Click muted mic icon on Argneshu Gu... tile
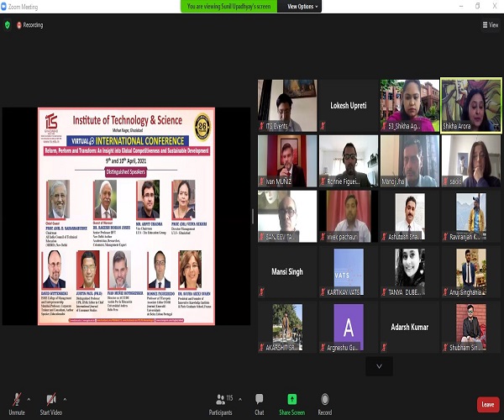The width and height of the screenshot is (504, 420). tap(323, 348)
